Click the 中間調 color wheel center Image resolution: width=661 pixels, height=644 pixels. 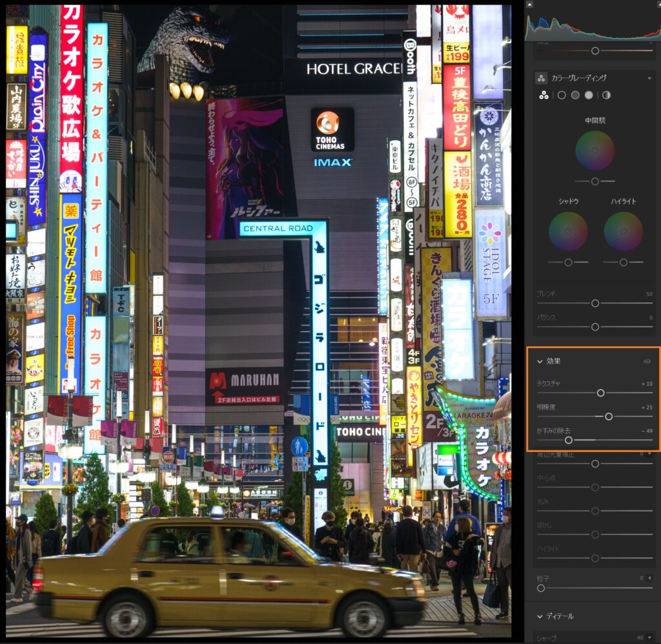click(595, 151)
